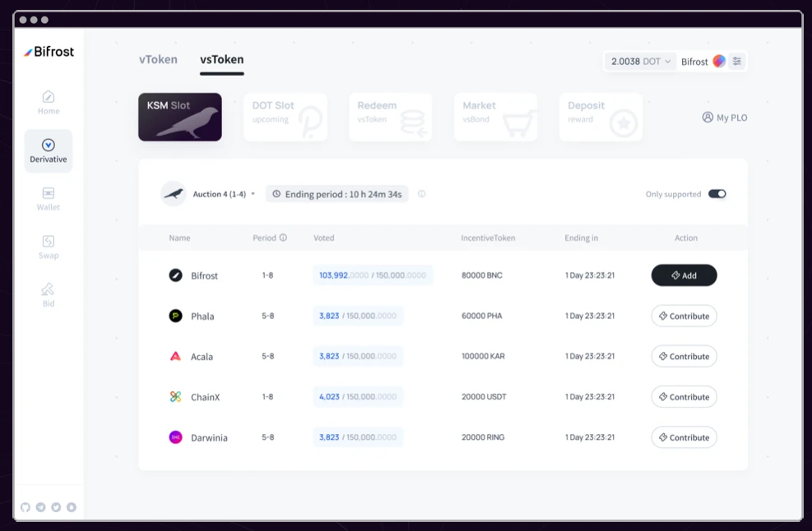Open the Market vsBond card

[495, 117]
